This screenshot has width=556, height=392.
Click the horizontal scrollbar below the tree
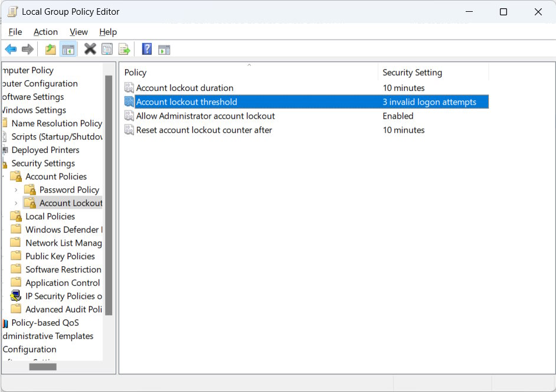[42, 367]
